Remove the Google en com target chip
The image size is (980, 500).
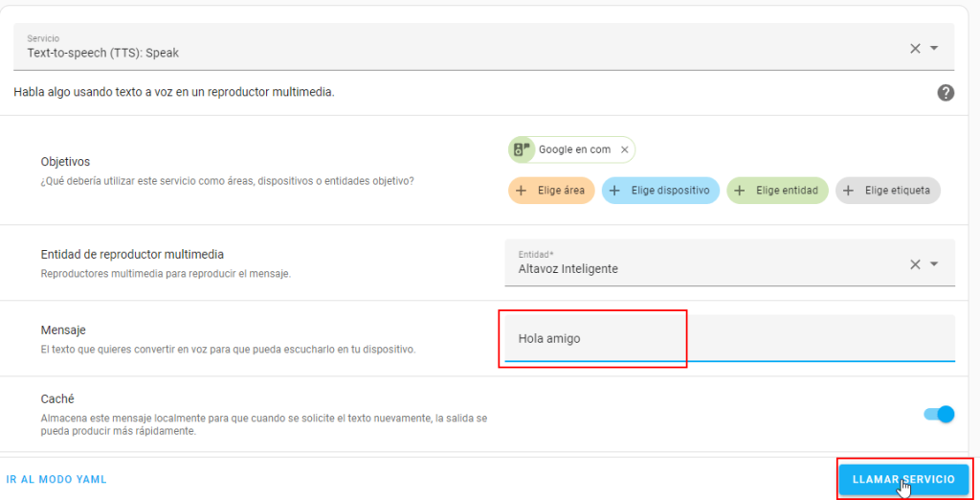pos(625,149)
